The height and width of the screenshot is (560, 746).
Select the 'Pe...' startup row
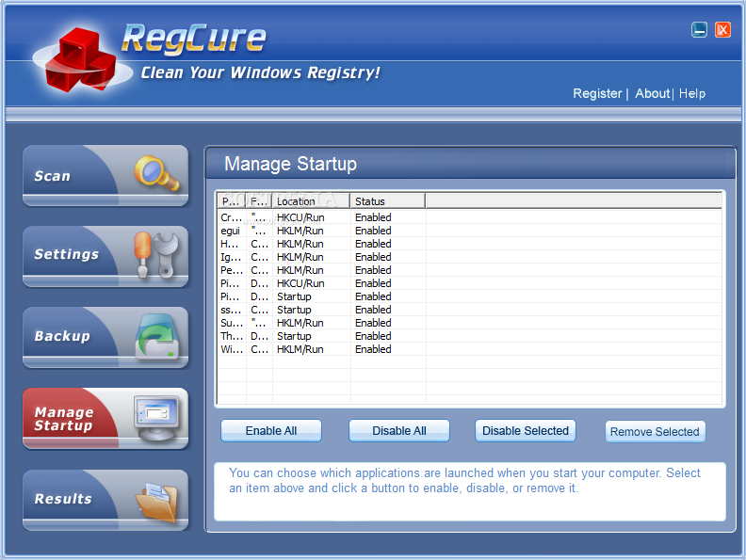coord(469,270)
